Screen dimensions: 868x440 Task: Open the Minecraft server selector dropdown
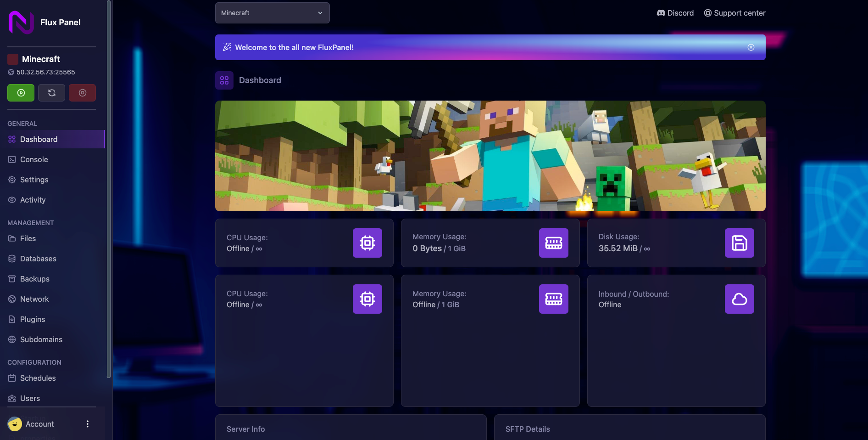[272, 13]
